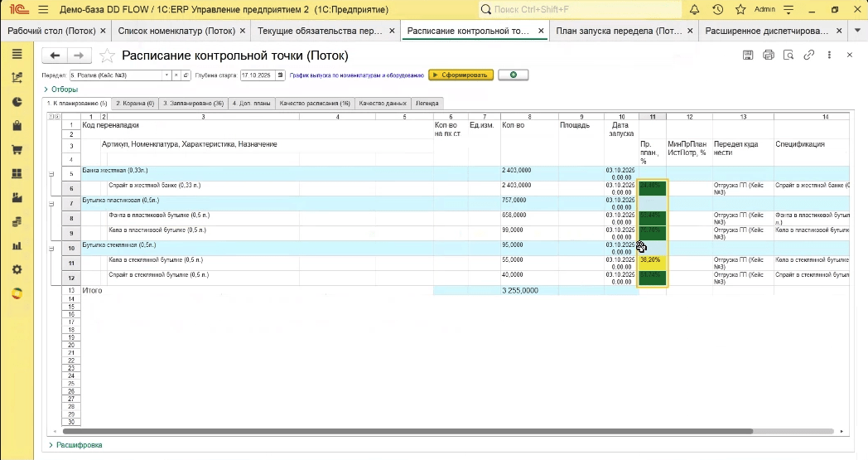This screenshot has height=460, width=868.
Task: Click the get link chain icon
Action: coord(809,56)
